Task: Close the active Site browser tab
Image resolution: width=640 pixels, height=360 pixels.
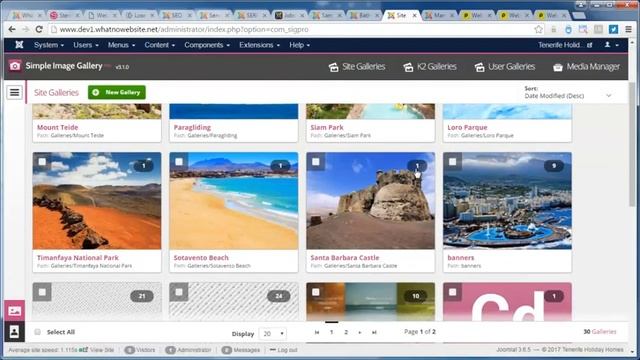Action: click(414, 15)
